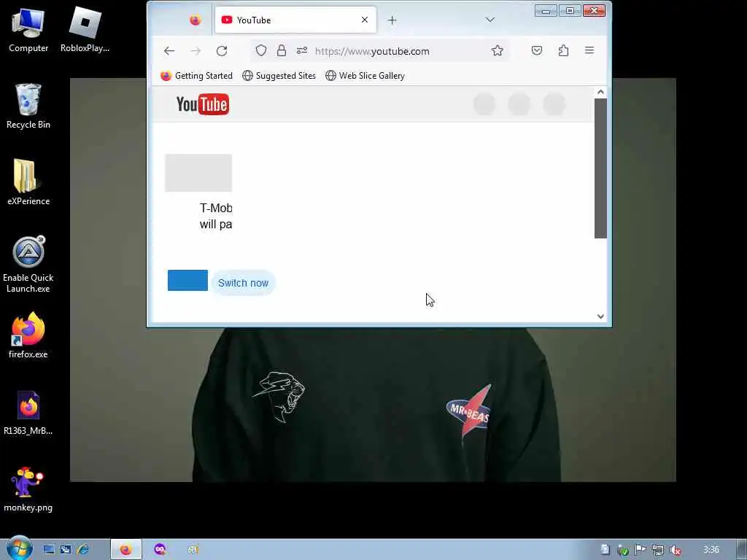
Task: Click the blue button beside Switch now
Action: click(187, 280)
